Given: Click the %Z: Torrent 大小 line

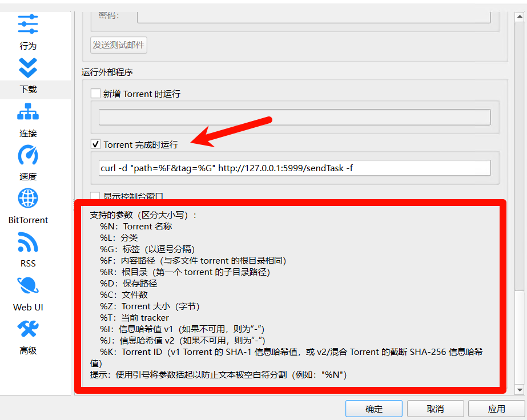Looking at the screenshot, I should 150,306.
